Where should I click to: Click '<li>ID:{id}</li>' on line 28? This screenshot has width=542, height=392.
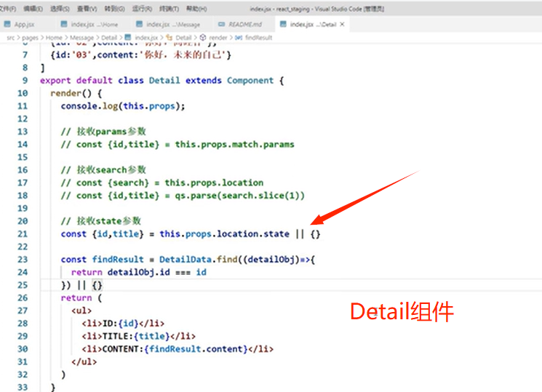point(123,324)
